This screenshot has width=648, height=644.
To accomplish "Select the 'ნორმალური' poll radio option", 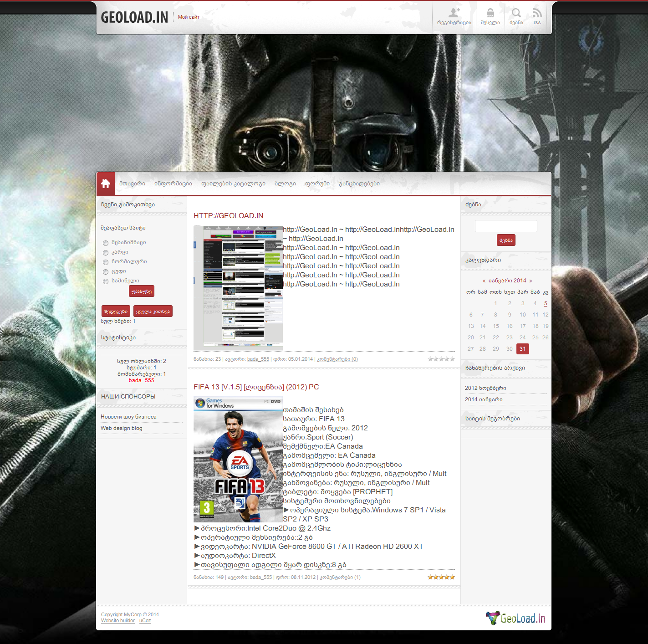I will coord(106,262).
